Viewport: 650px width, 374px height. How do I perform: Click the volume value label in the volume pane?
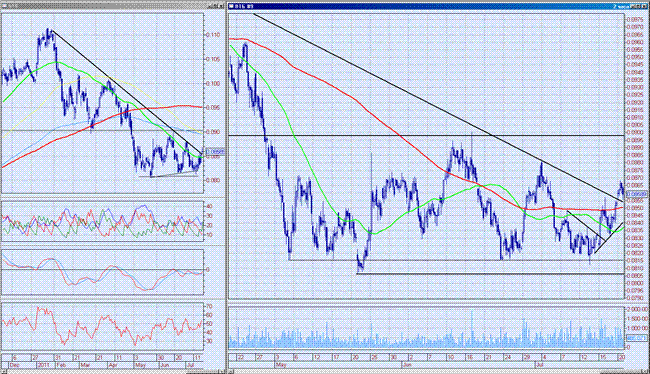(636, 338)
